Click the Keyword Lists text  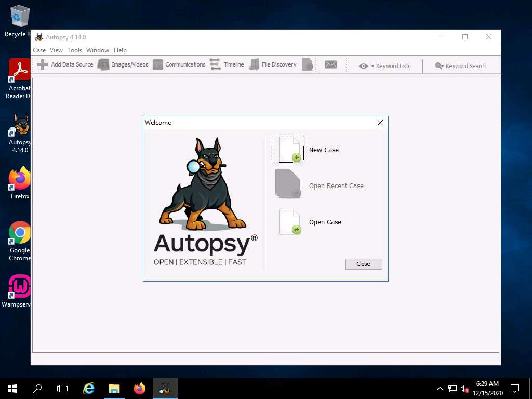click(393, 66)
